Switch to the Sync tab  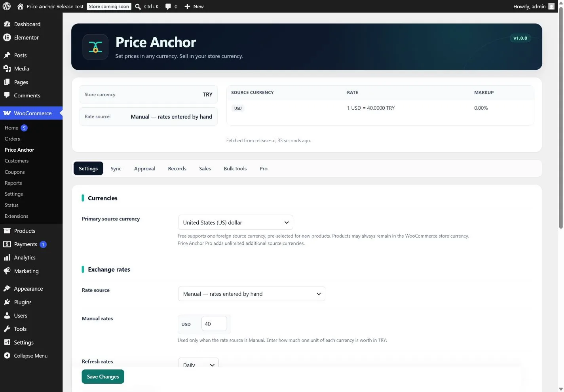point(116,169)
